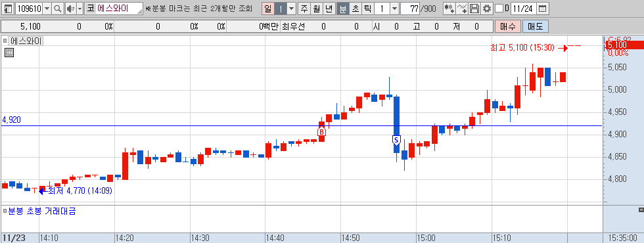The image size is (644, 243).
Task: Click the speaker sound alert icon
Action: point(70,8)
